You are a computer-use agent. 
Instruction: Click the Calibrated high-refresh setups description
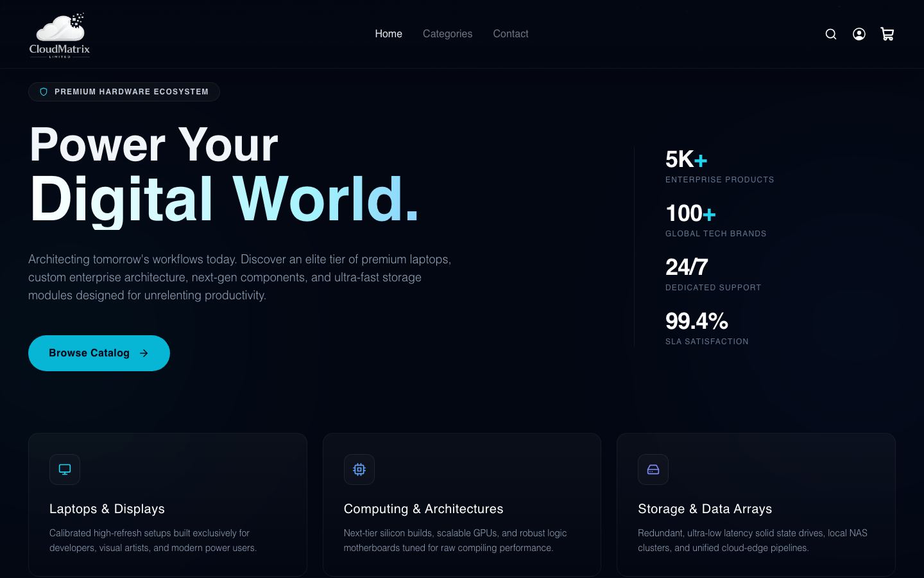[x=153, y=540]
